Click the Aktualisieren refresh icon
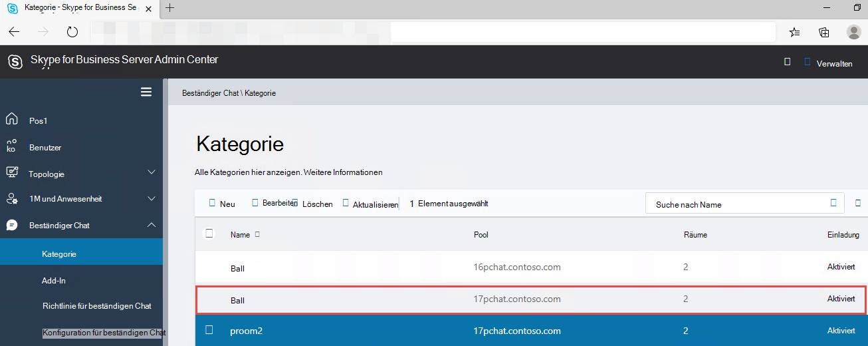Screen dimensions: 868x346 (x=346, y=203)
